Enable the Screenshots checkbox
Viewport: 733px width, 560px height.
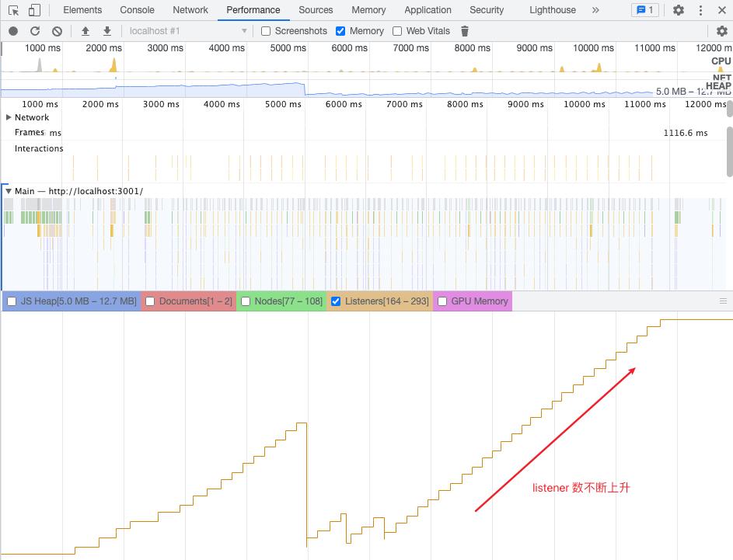(266, 31)
